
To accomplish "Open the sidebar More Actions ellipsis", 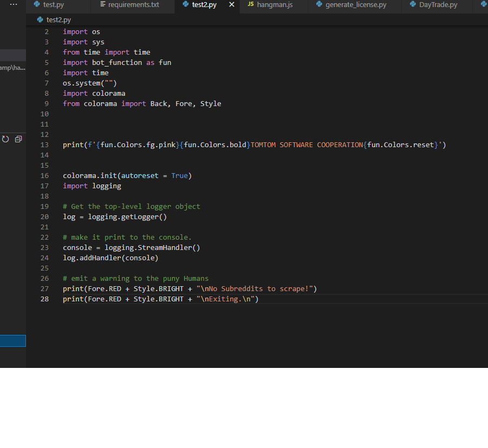I will tap(14, 4).
